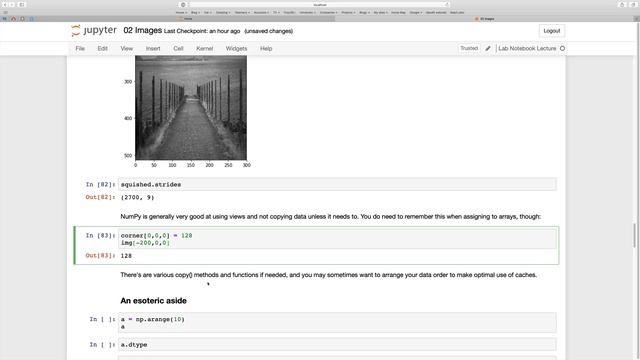Click the squished.strides code cell
The width and height of the screenshot is (640, 360).
click(337, 184)
